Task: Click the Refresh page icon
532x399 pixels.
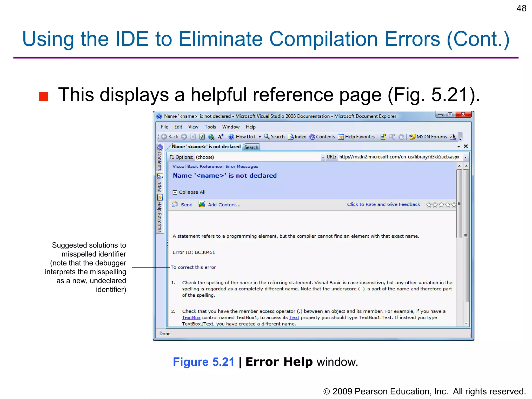Action: [x=202, y=137]
